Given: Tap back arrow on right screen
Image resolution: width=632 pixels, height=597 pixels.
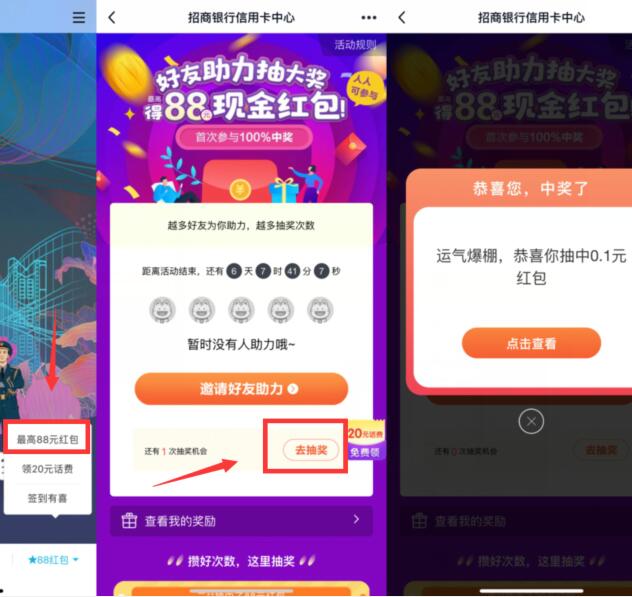Looking at the screenshot, I should 402,17.
